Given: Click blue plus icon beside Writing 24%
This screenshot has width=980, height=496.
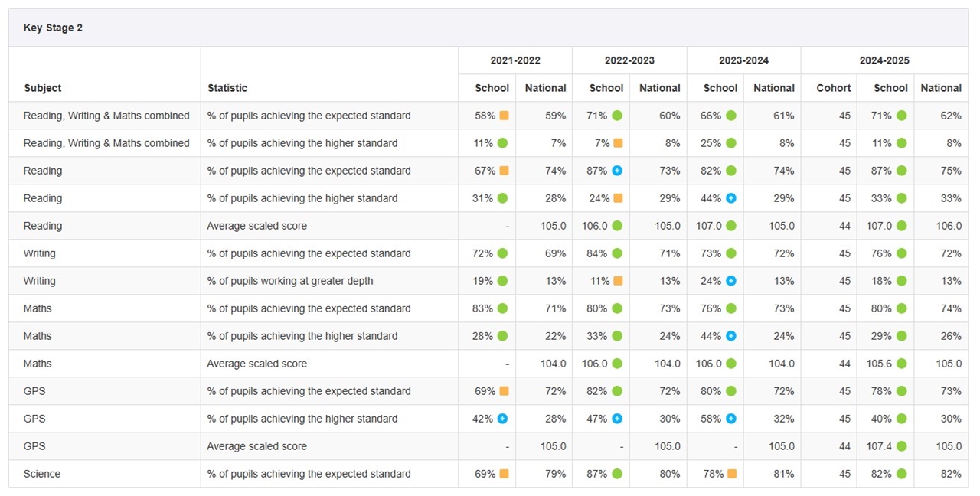Looking at the screenshot, I should [731, 281].
